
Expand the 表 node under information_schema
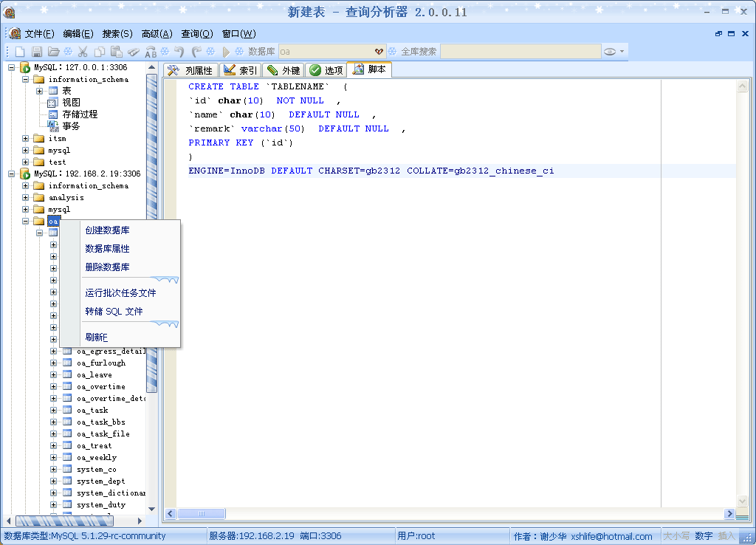click(40, 91)
